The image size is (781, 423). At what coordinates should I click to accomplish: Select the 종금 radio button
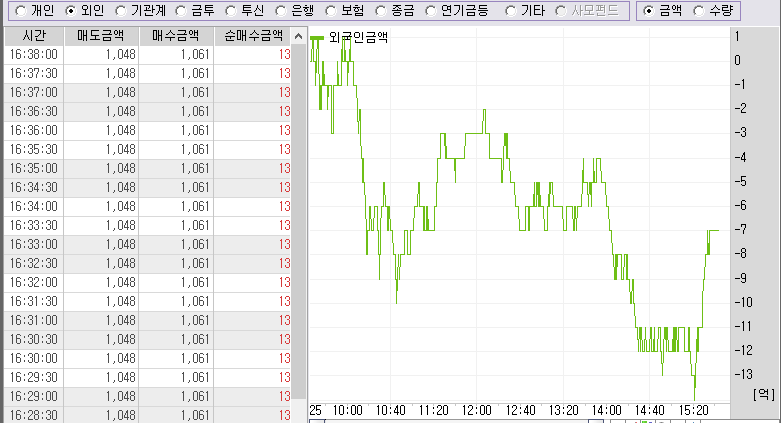point(381,10)
